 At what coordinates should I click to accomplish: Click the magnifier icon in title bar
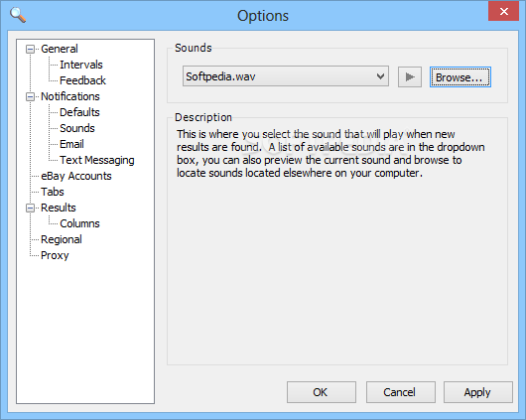18,15
